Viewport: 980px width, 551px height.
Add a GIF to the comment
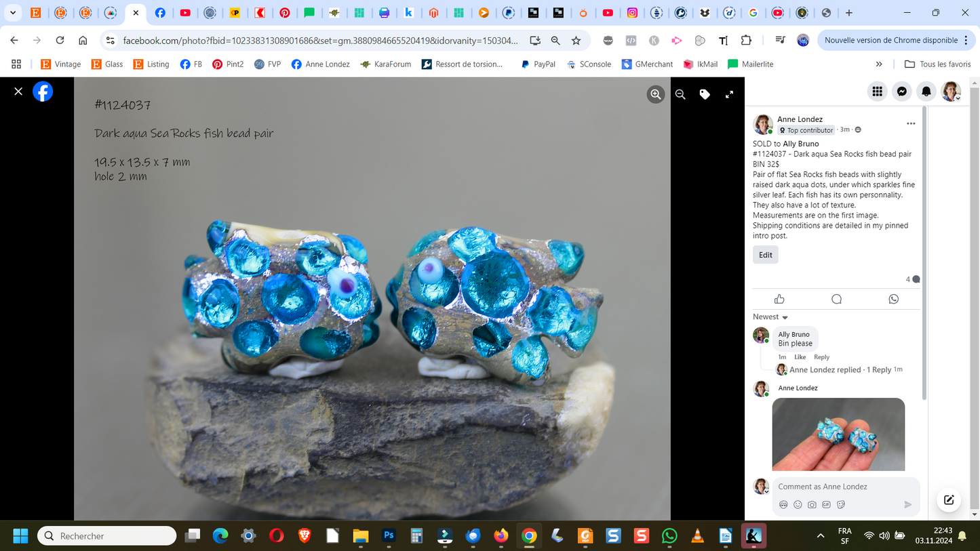point(826,505)
